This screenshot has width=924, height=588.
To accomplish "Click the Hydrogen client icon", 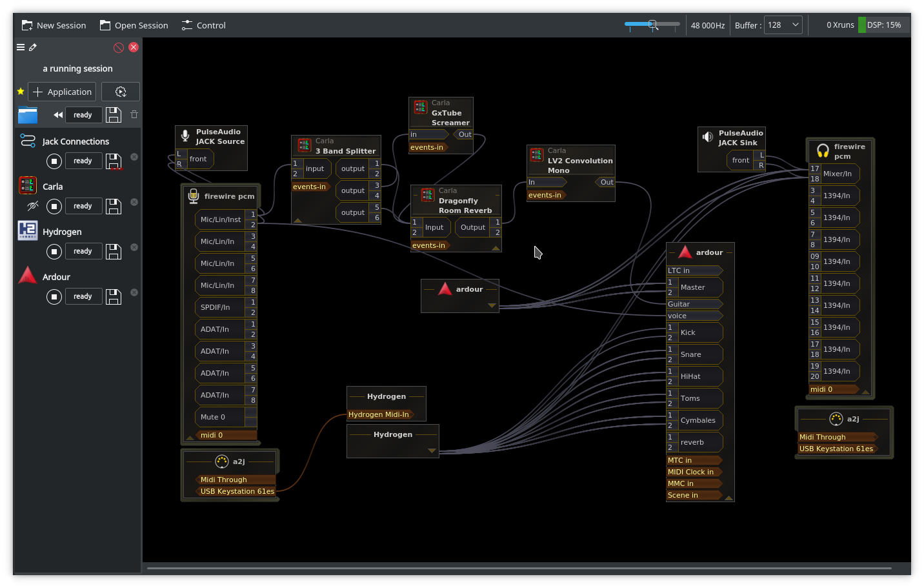I will point(28,231).
